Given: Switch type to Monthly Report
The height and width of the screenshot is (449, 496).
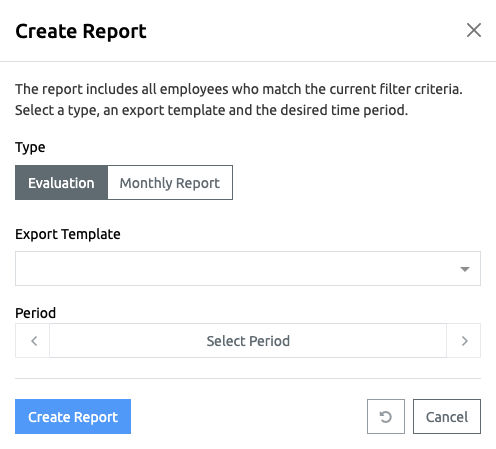Looking at the screenshot, I should [170, 183].
